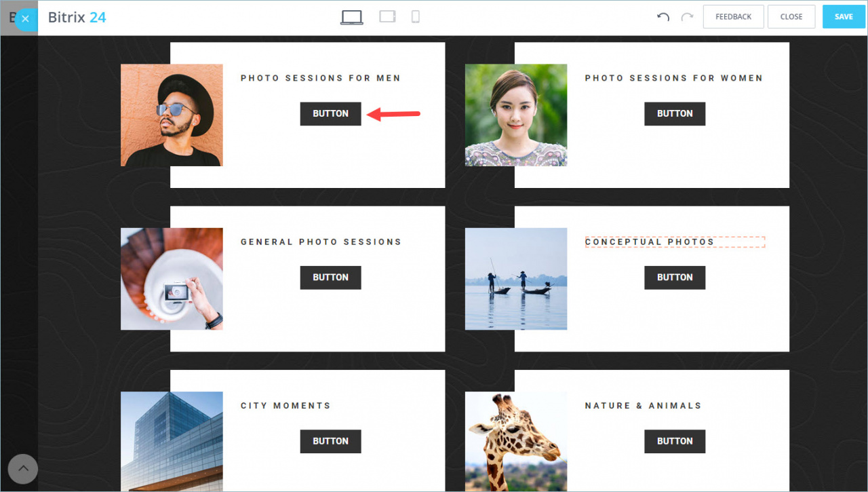The height and width of the screenshot is (492, 868).
Task: Switch to desktop preview icon
Action: coord(352,17)
